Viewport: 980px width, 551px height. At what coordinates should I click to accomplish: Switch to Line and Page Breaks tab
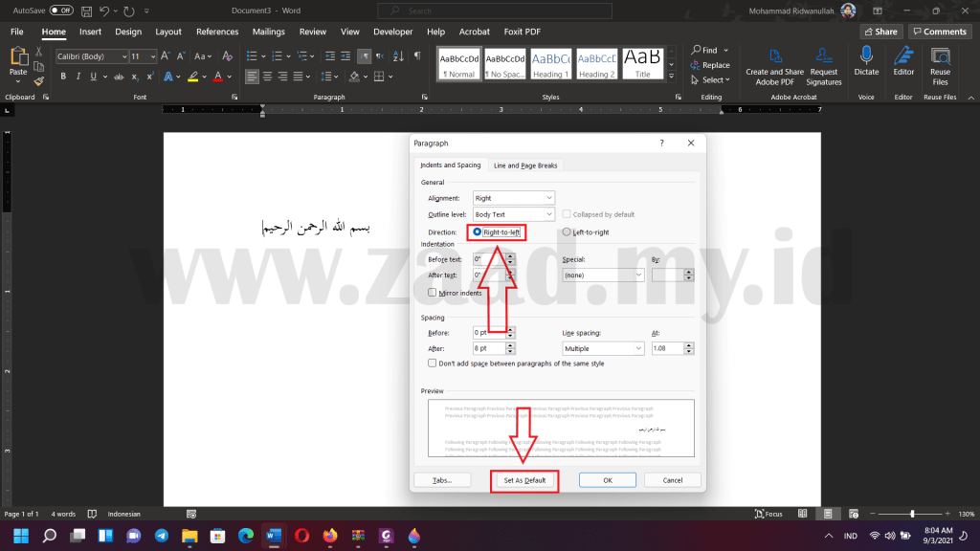click(x=524, y=165)
